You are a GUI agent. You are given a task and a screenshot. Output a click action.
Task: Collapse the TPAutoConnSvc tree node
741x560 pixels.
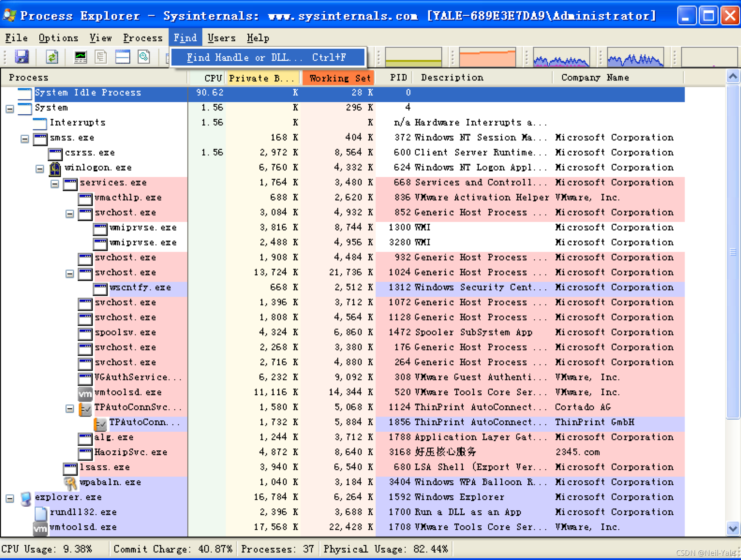(x=70, y=408)
